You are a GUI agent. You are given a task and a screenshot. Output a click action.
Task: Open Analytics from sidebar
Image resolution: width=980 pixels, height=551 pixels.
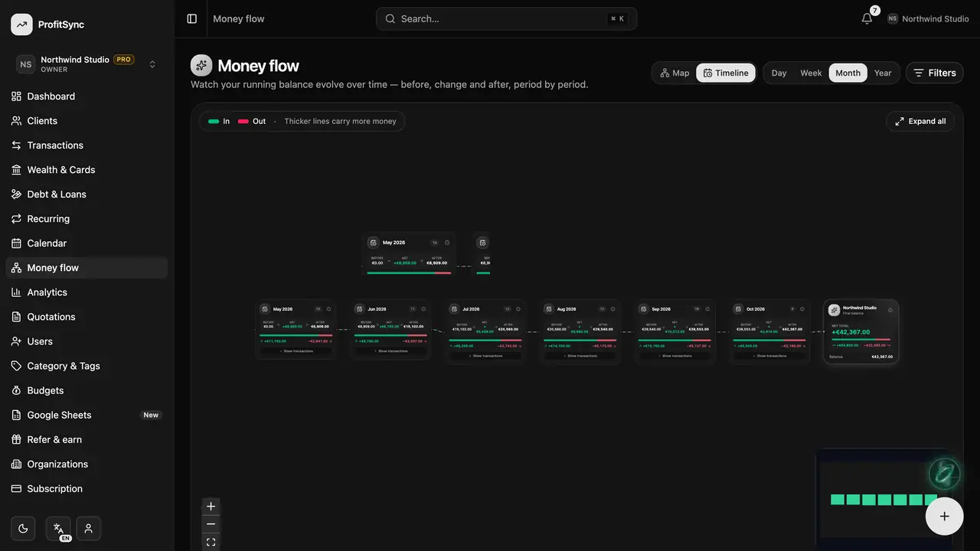[87, 292]
